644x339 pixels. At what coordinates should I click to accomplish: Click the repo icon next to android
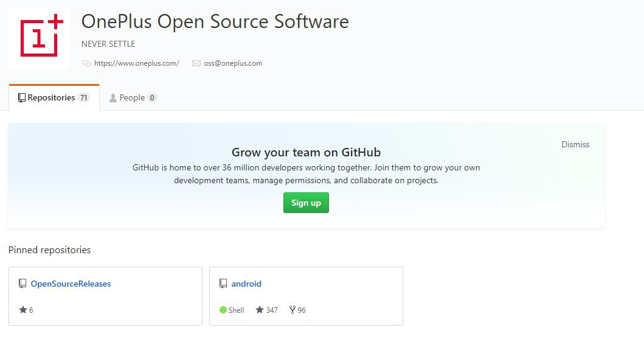tap(223, 284)
